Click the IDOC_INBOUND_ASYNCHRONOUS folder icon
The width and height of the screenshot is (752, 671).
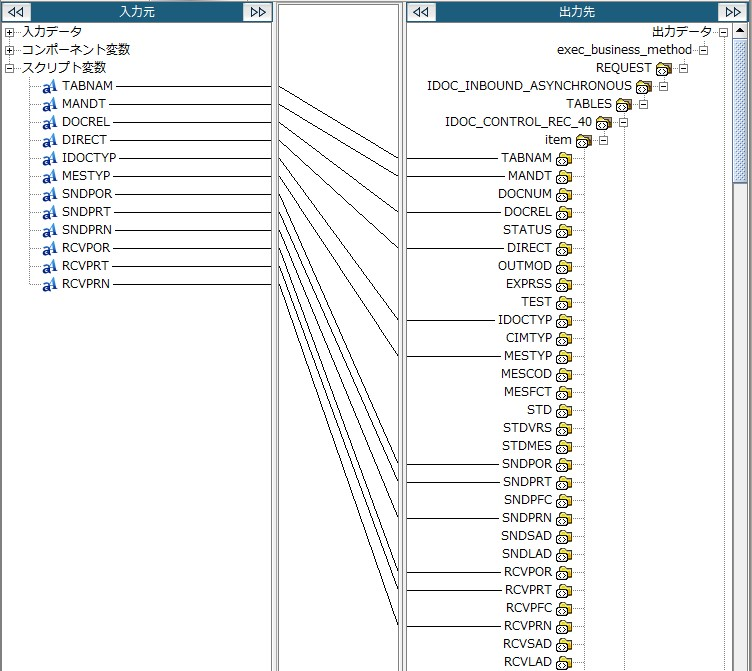coord(644,87)
